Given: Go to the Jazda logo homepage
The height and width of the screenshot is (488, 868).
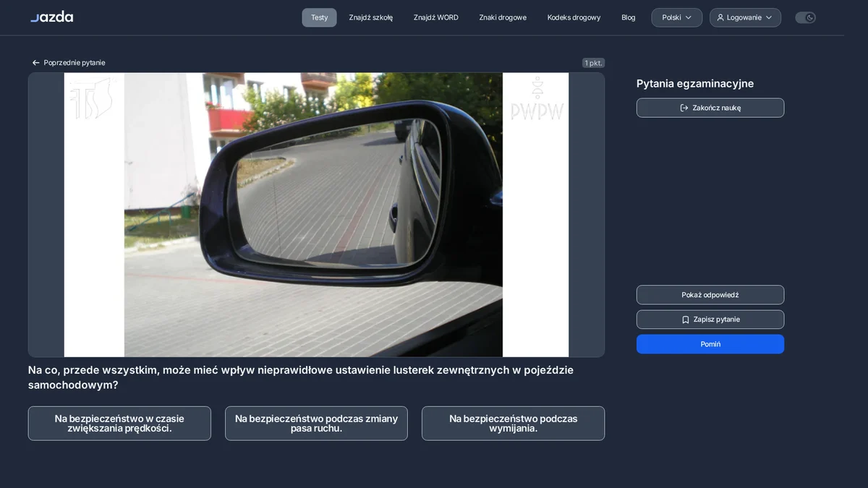Looking at the screenshot, I should coord(51,17).
